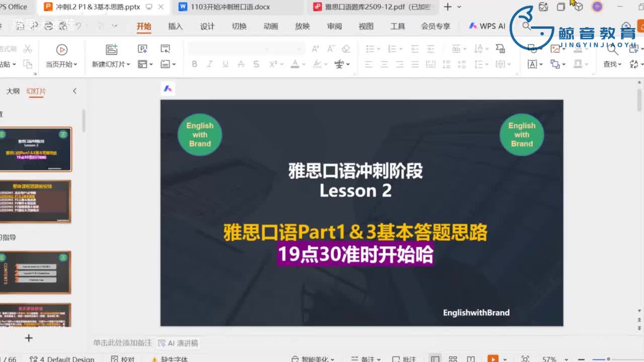Click the AI 演讲稿 button
Viewport: 644px width, 362px height.
pos(178,343)
